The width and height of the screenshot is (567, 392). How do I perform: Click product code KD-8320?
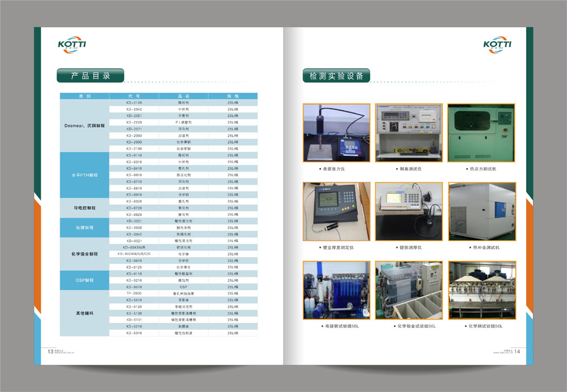tap(134, 201)
